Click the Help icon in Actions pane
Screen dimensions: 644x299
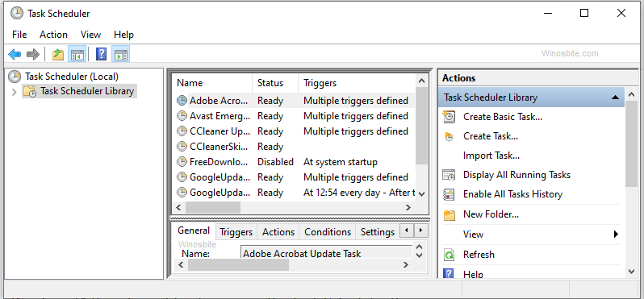click(450, 273)
